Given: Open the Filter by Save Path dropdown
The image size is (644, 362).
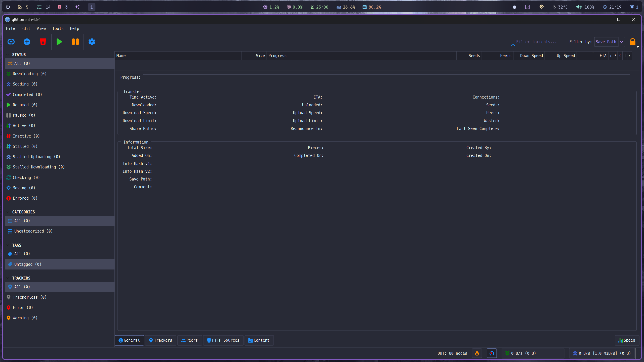Looking at the screenshot, I should click(609, 42).
